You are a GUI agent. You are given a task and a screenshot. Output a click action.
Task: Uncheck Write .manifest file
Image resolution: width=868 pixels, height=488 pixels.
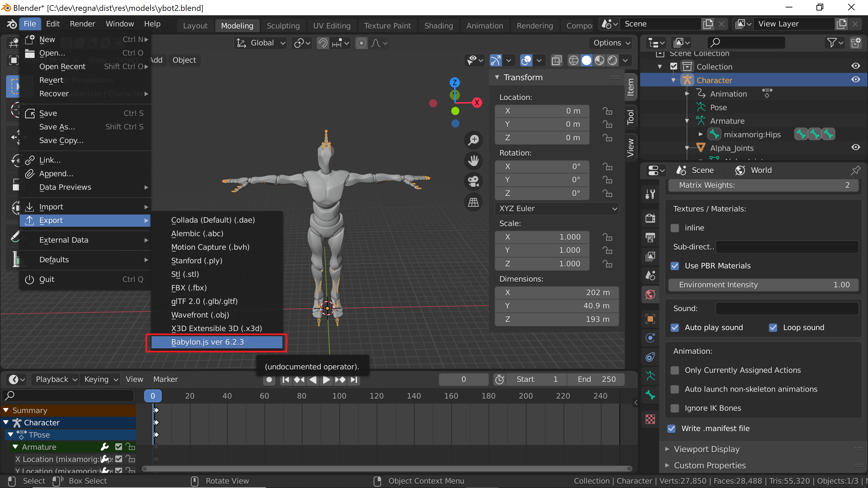671,428
